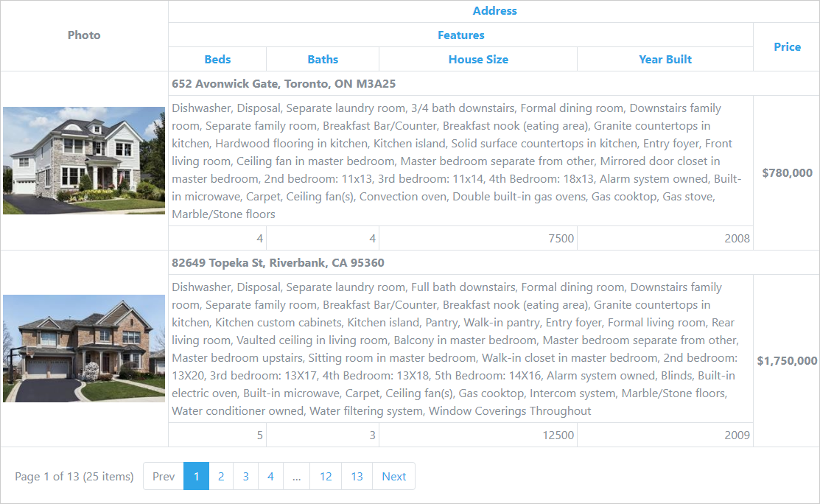
Task: Go to page 3 in pager
Action: point(246,476)
